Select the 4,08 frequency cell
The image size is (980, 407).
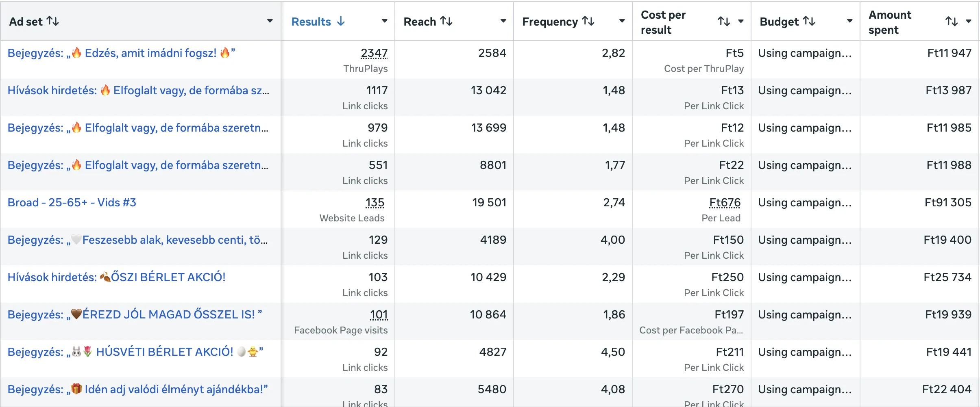[613, 390]
